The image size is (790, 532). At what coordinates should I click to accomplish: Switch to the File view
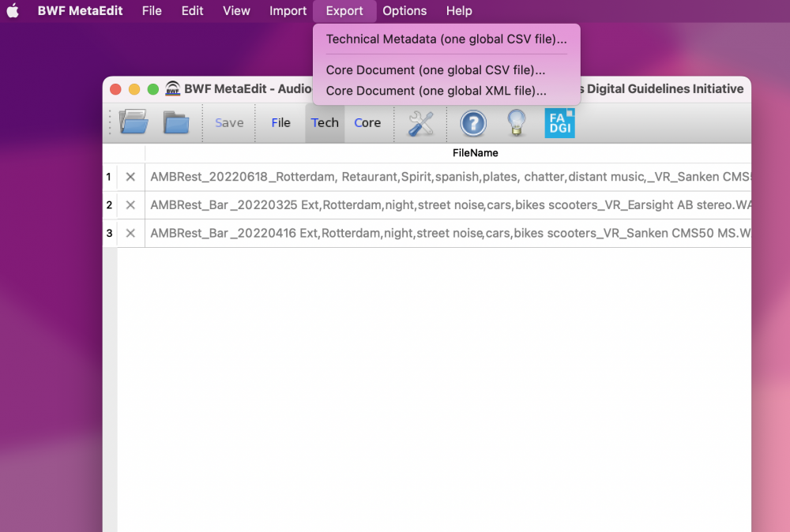point(280,123)
